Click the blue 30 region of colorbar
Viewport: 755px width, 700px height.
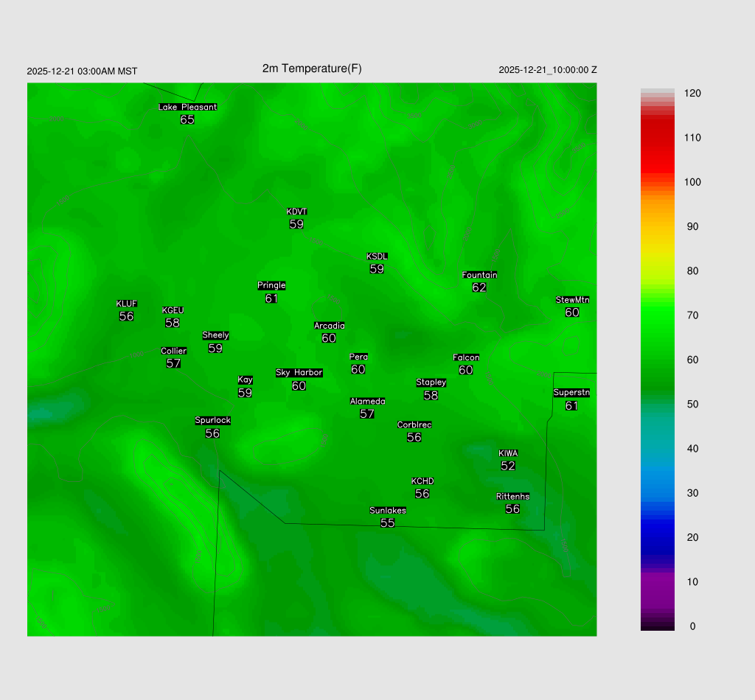657,493
